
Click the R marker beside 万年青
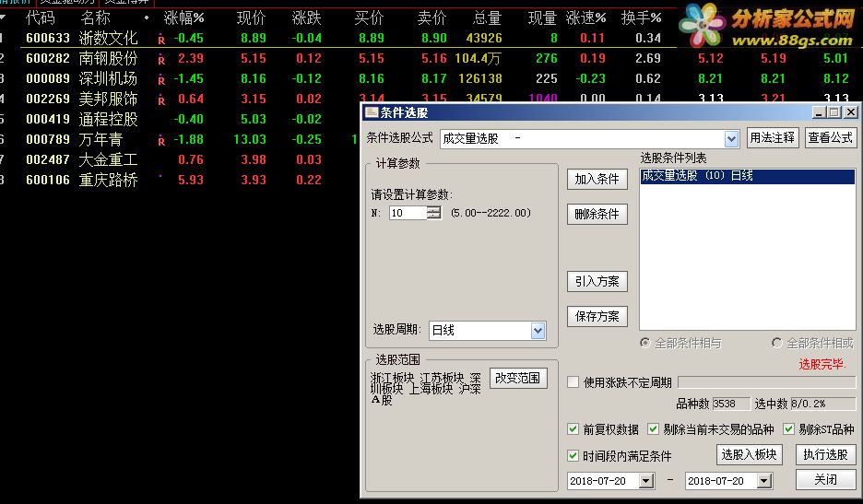coord(161,140)
